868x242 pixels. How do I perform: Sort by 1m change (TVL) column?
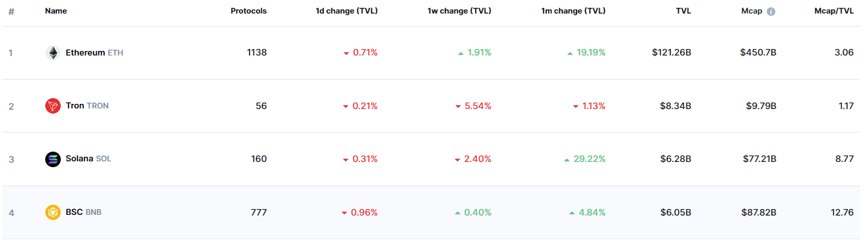click(x=573, y=11)
